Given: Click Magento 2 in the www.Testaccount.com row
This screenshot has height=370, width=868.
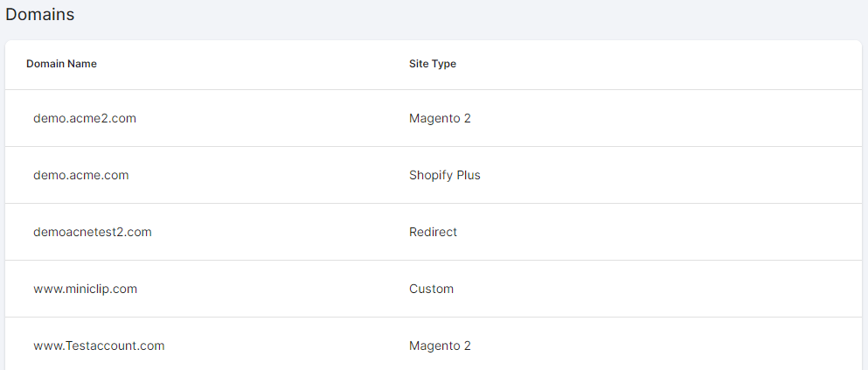Looking at the screenshot, I should click(x=440, y=346).
